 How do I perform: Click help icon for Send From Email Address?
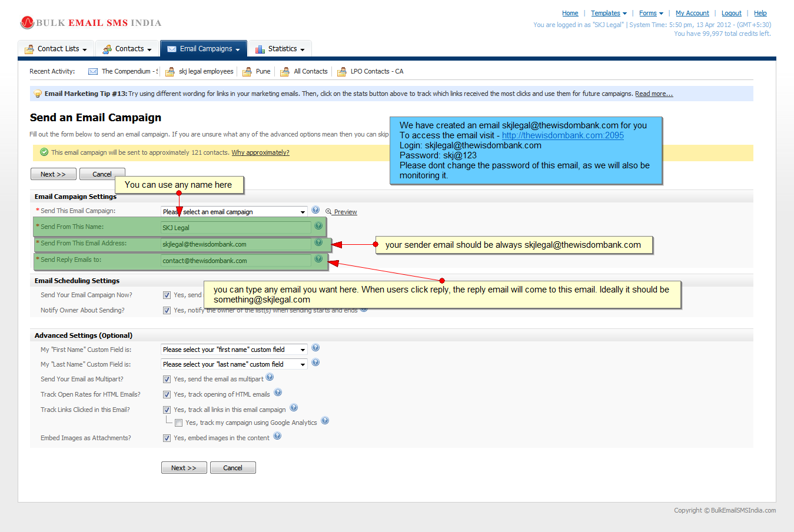pos(318,242)
